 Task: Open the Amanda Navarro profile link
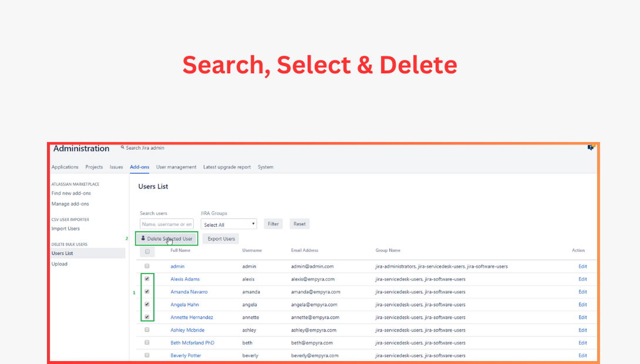(189, 292)
